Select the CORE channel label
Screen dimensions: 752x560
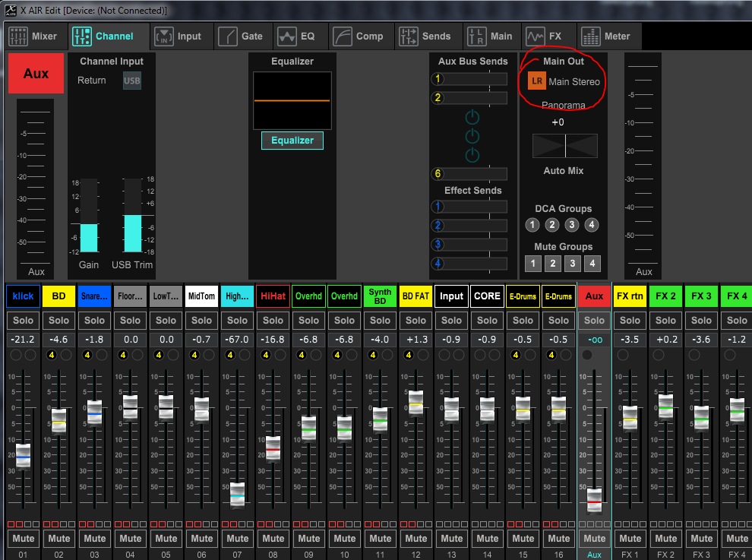(x=487, y=296)
